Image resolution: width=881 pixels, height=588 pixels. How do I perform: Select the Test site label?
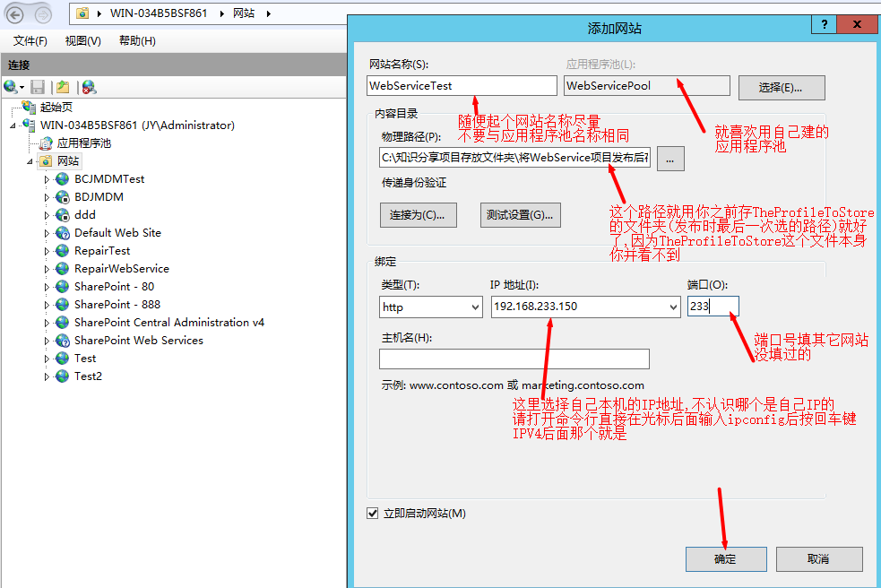[x=85, y=359]
